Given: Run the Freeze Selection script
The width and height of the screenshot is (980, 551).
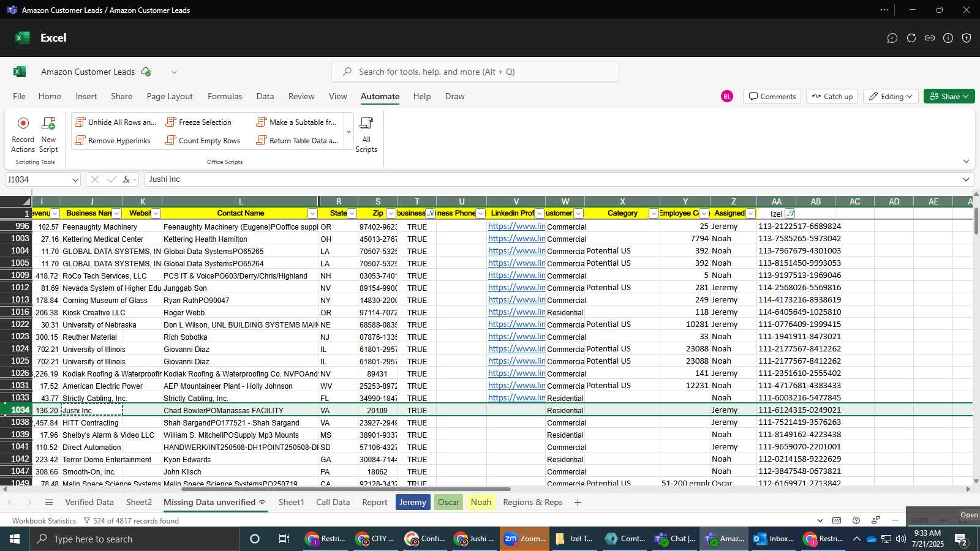Looking at the screenshot, I should [x=198, y=122].
